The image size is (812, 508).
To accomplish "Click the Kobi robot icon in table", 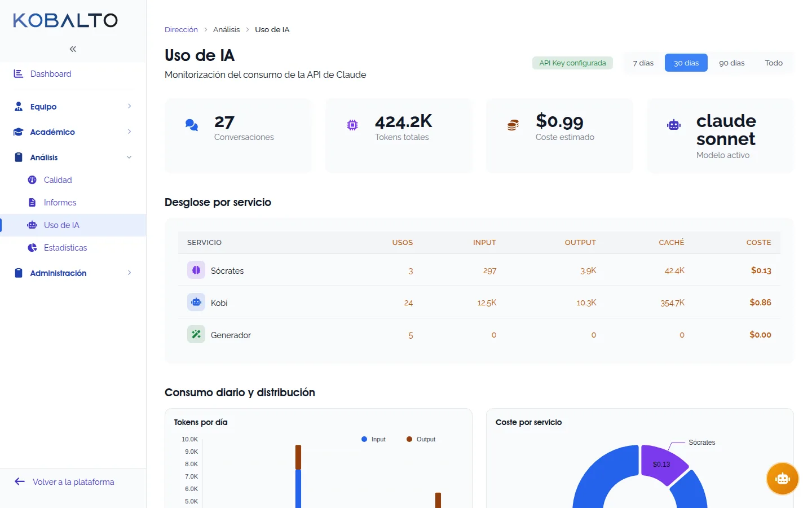I will click(x=196, y=303).
